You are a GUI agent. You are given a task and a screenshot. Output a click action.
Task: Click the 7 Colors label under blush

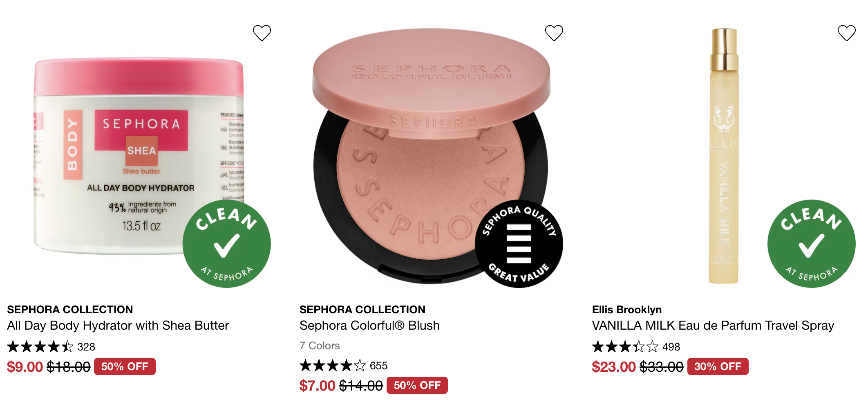pos(320,346)
